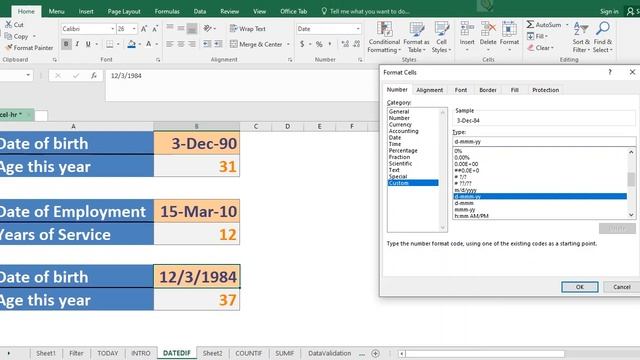
Task: Open the Page Layout ribbon tab
Action: point(124,11)
